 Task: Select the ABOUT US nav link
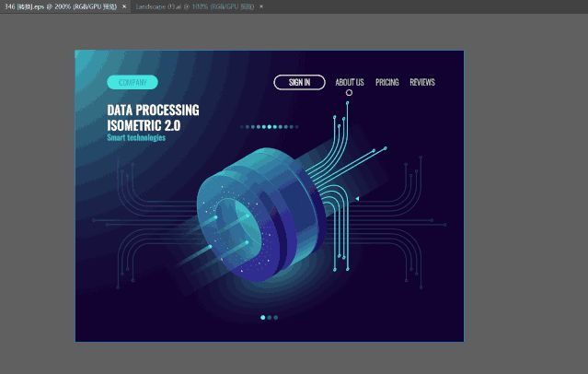(x=349, y=82)
